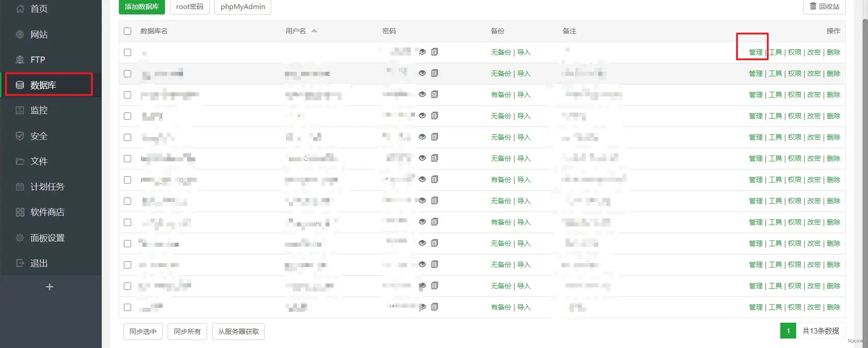Click 改密 in the fourth database row
The height and width of the screenshot is (348, 868).
pyautogui.click(x=814, y=116)
